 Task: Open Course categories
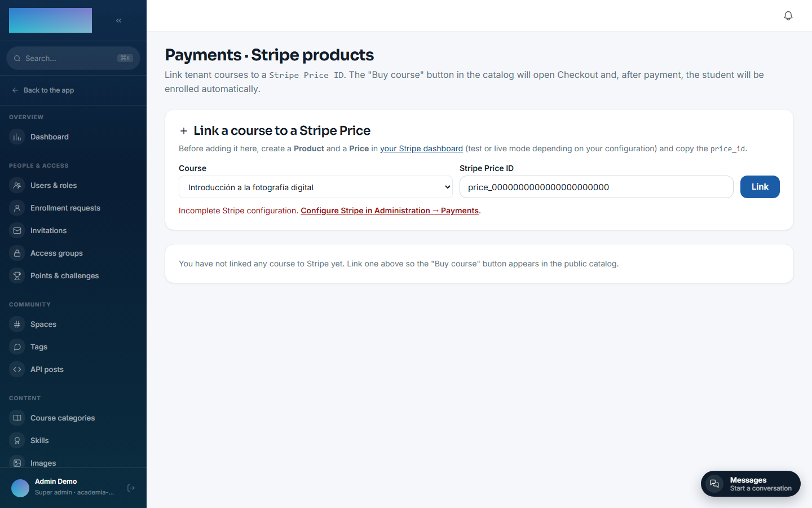tap(73, 418)
